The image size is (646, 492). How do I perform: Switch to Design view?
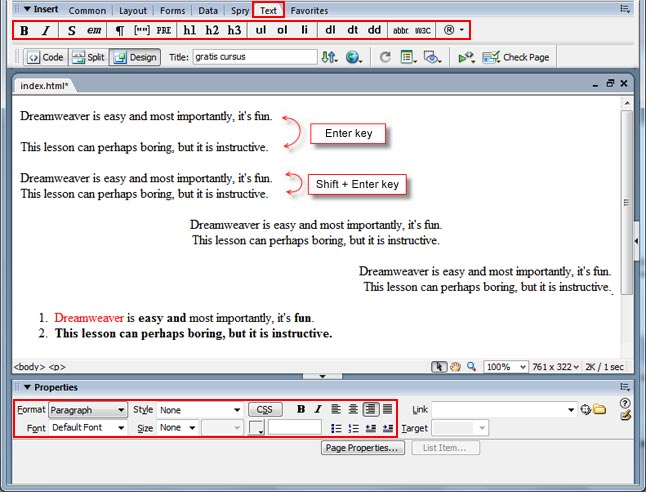pyautogui.click(x=135, y=57)
